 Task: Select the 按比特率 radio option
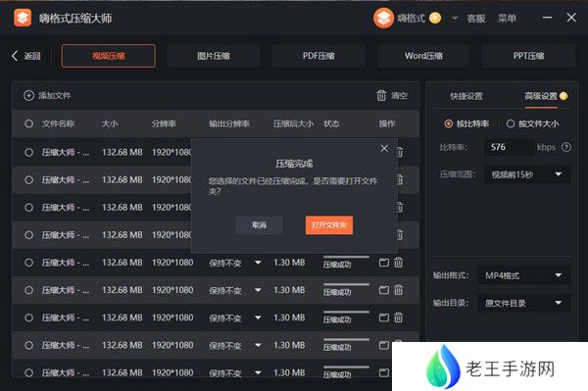coord(448,123)
